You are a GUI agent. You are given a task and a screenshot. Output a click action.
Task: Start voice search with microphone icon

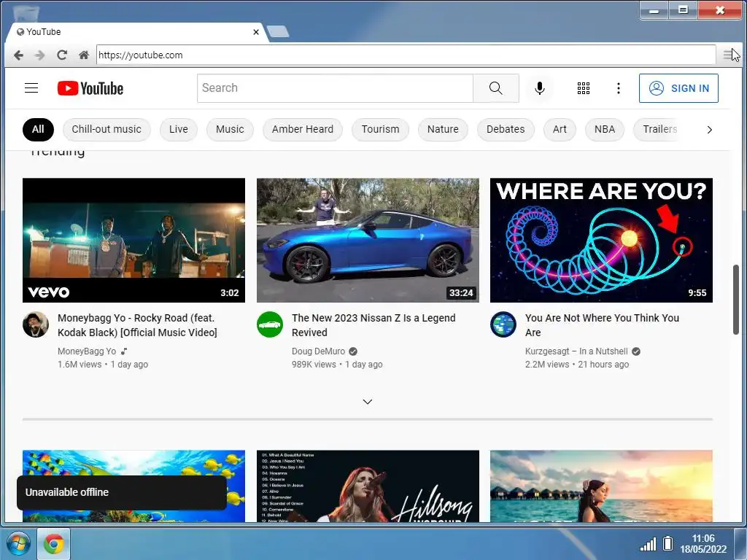pos(539,88)
